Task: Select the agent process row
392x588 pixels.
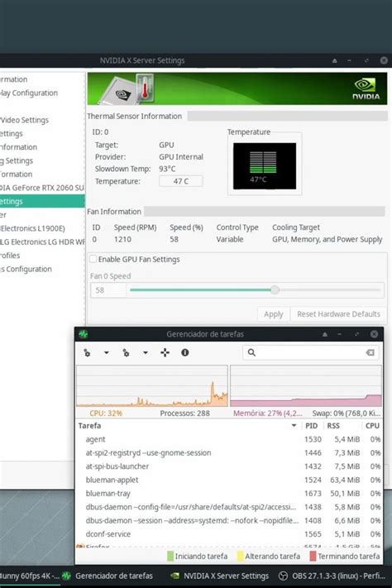Action: pos(229,439)
